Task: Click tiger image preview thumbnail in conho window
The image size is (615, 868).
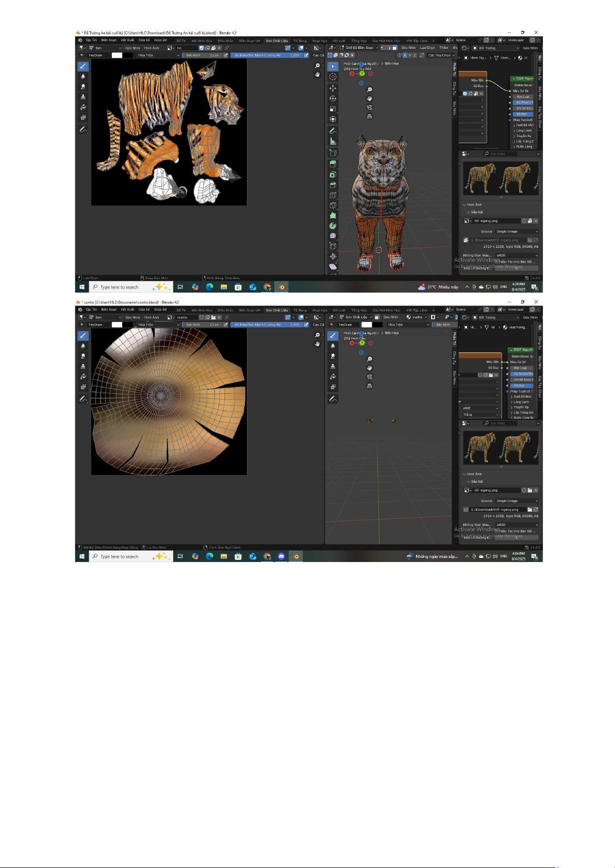Action: [501, 447]
